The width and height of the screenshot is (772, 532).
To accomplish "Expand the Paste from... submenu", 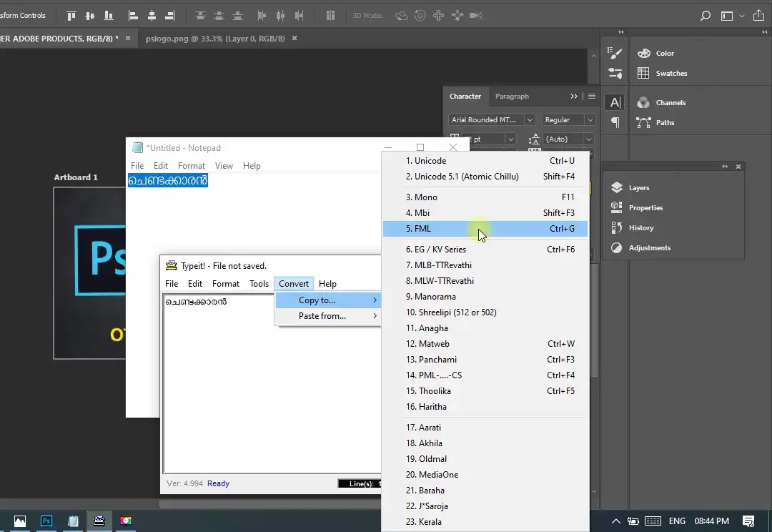I will point(327,316).
